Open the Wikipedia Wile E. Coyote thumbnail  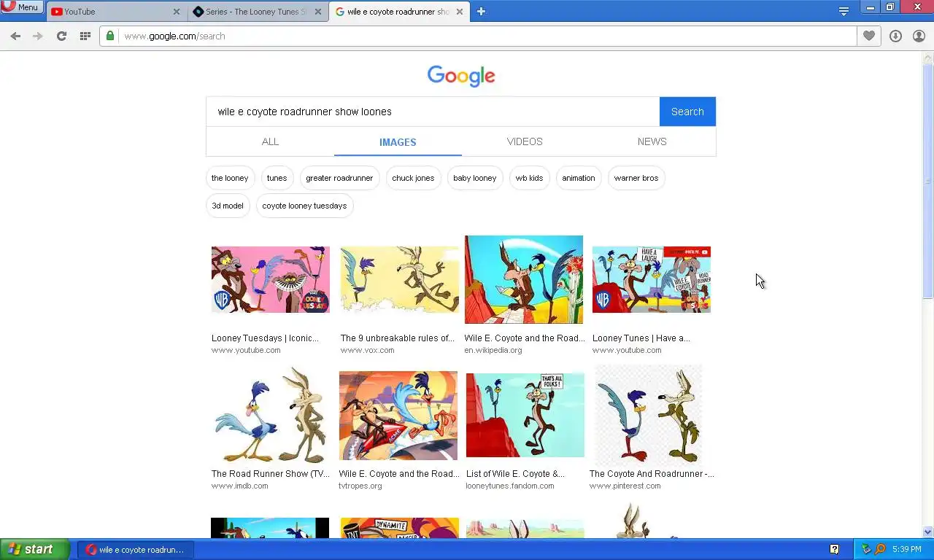pos(524,279)
